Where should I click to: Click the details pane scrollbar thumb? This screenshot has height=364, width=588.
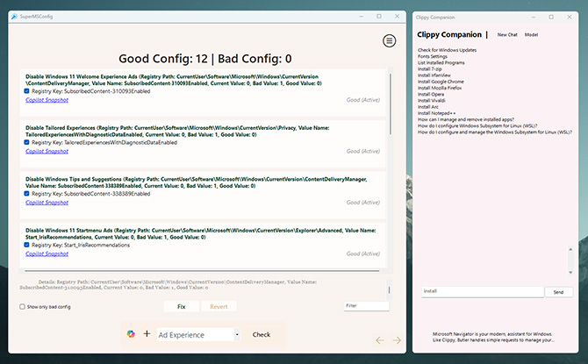pos(389,289)
